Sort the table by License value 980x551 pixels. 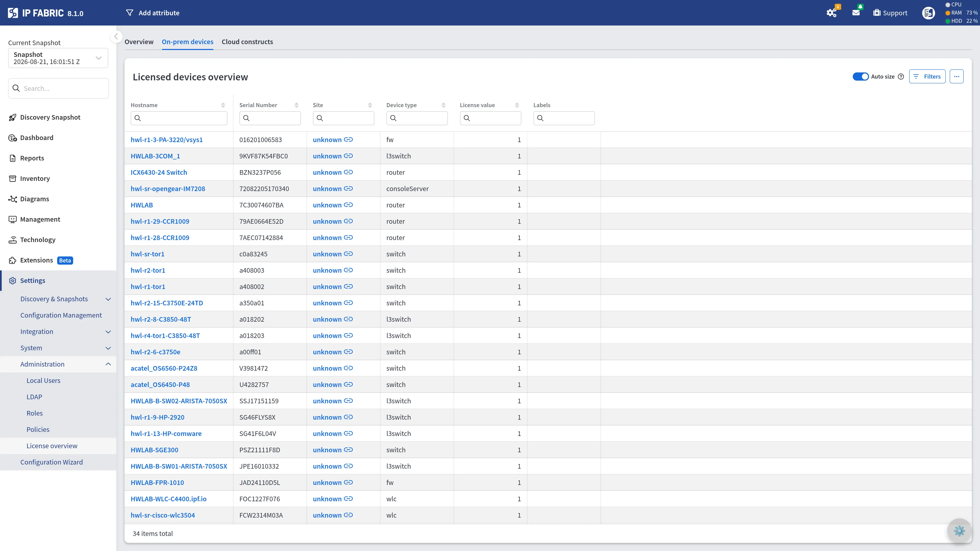click(x=517, y=105)
